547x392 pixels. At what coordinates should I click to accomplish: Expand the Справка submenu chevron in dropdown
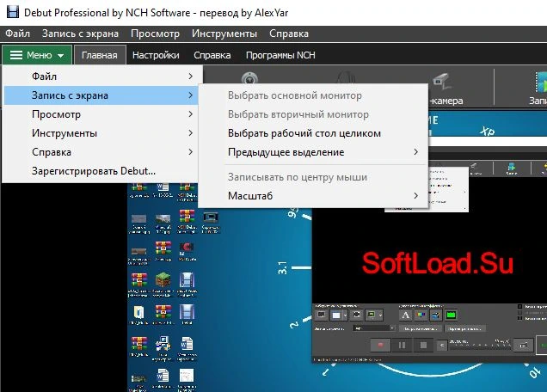[190, 151]
